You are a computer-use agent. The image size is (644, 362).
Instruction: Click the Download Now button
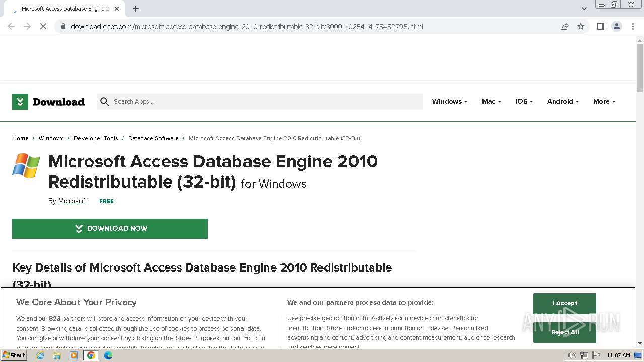point(110,229)
